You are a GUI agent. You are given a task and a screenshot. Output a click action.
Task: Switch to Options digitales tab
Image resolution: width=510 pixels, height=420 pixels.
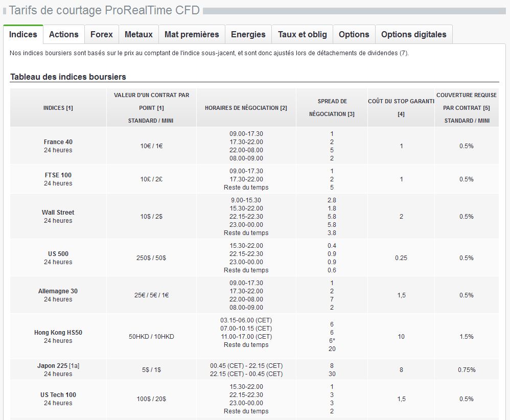coord(414,34)
